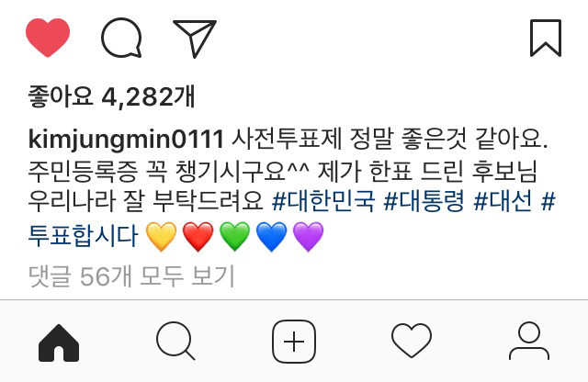Expand all 56 comments
The height and width of the screenshot is (382, 588).
[131, 276]
